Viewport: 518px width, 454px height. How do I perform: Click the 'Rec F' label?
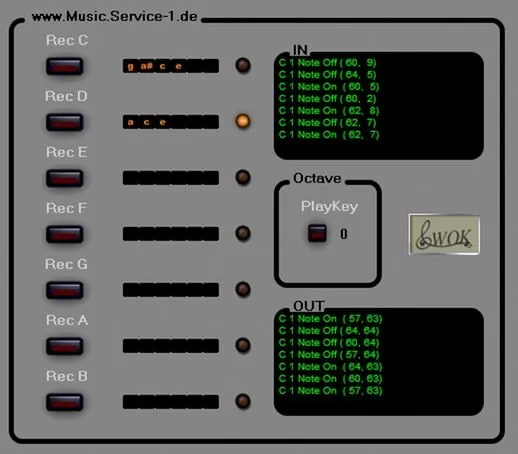[x=66, y=208]
